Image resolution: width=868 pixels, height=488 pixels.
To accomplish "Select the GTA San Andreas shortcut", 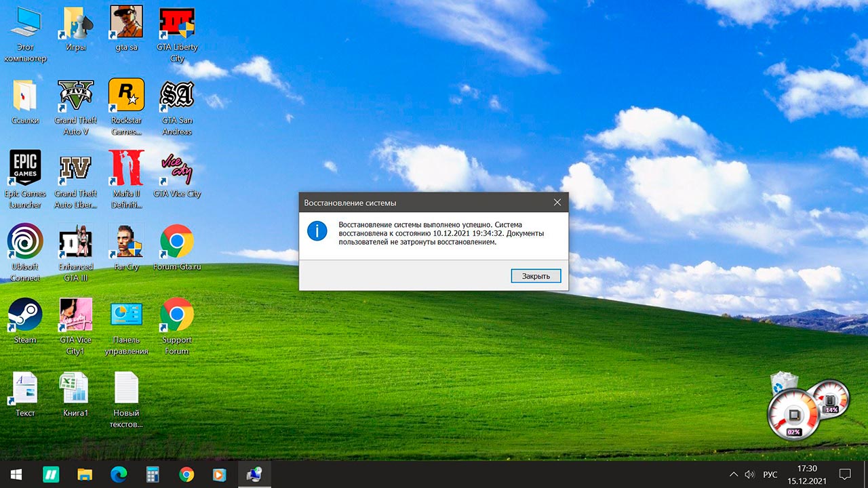I will (x=177, y=108).
